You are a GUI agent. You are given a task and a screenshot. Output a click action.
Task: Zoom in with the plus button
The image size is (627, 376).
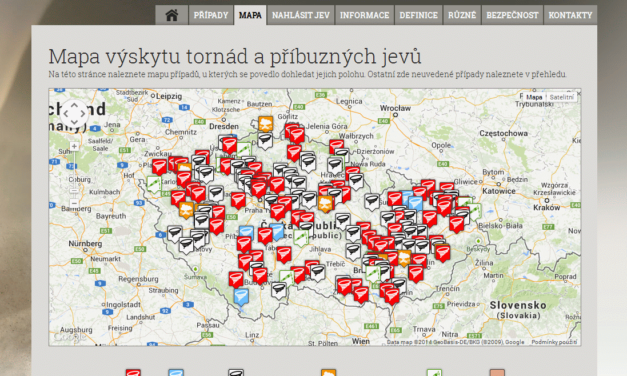(74, 146)
